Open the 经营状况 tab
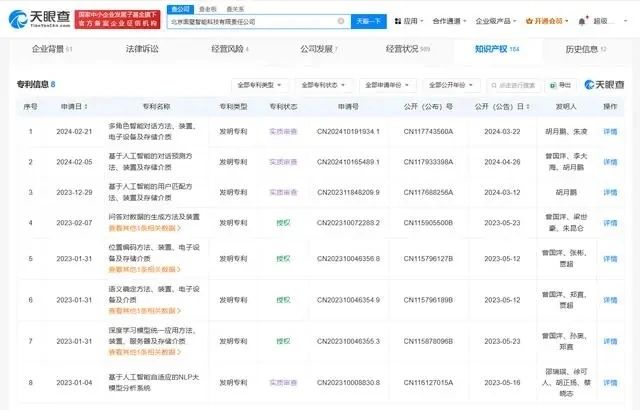The height and width of the screenshot is (410, 640). click(407, 49)
